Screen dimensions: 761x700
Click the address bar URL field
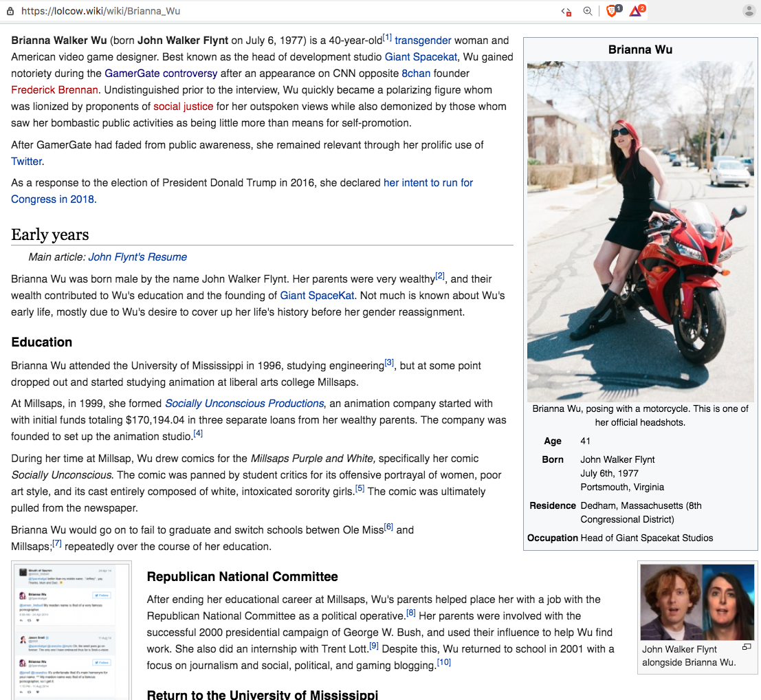click(275, 11)
